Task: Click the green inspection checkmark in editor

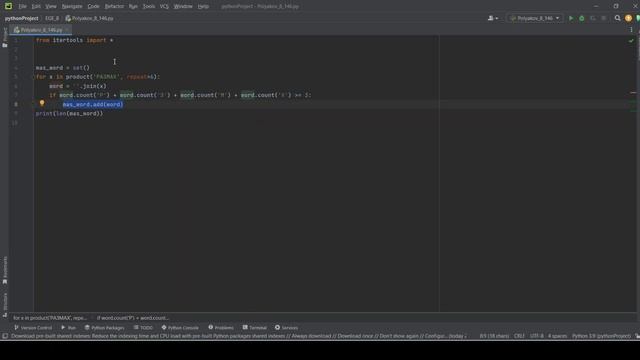Action: pos(631,41)
